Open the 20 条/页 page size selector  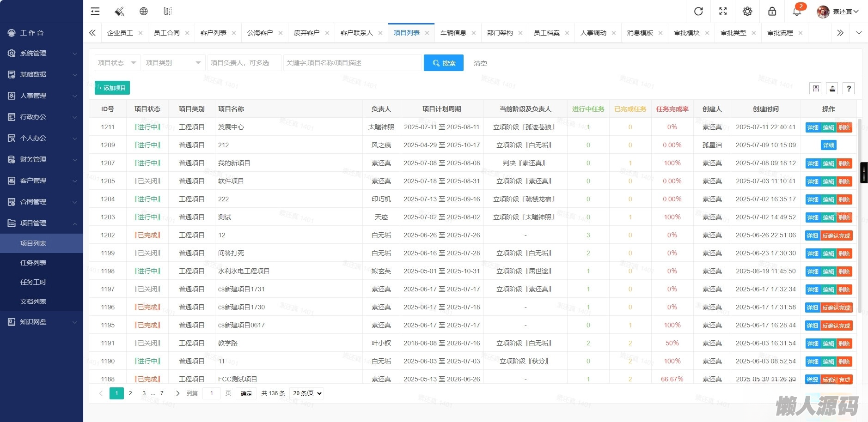[307, 393]
